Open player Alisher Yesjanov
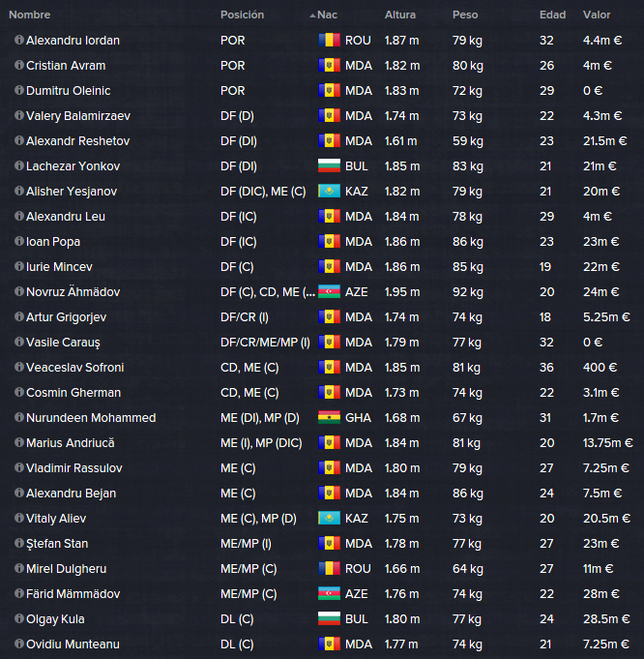Viewport: 644px width, 659px height. 72,192
